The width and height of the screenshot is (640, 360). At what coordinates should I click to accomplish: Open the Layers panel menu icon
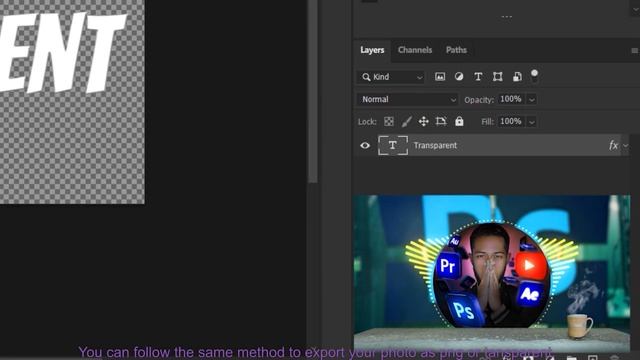(x=634, y=51)
